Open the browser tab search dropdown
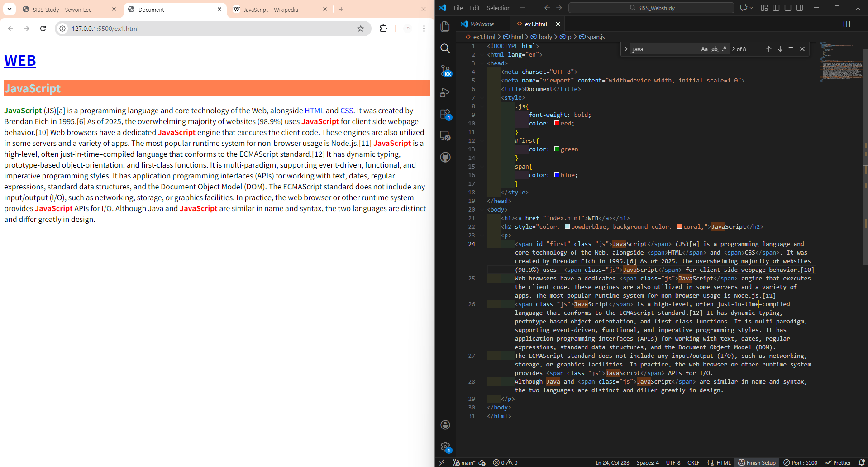Image resolution: width=868 pixels, height=467 pixels. 10,9
